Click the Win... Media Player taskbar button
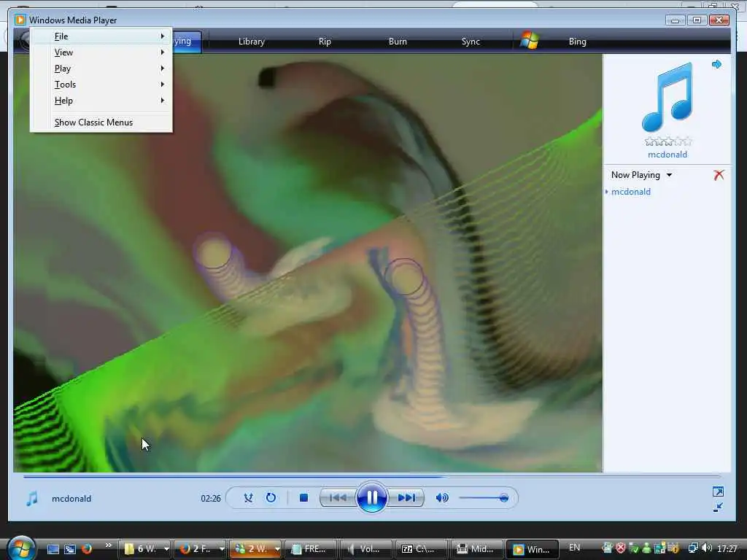Image resolution: width=747 pixels, height=560 pixels. 532,549
